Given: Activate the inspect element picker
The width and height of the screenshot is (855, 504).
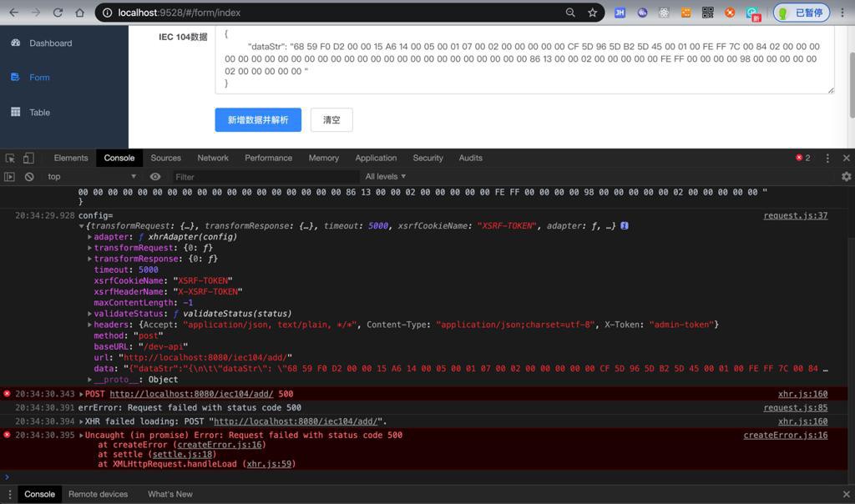Looking at the screenshot, I should pos(10,158).
